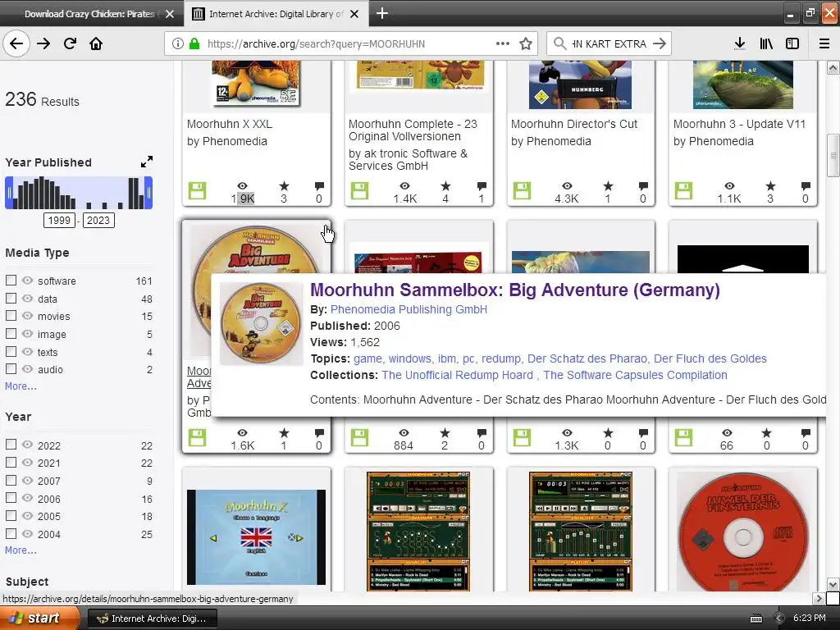Check the data media type checkbox
840x630 pixels.
coord(11,298)
